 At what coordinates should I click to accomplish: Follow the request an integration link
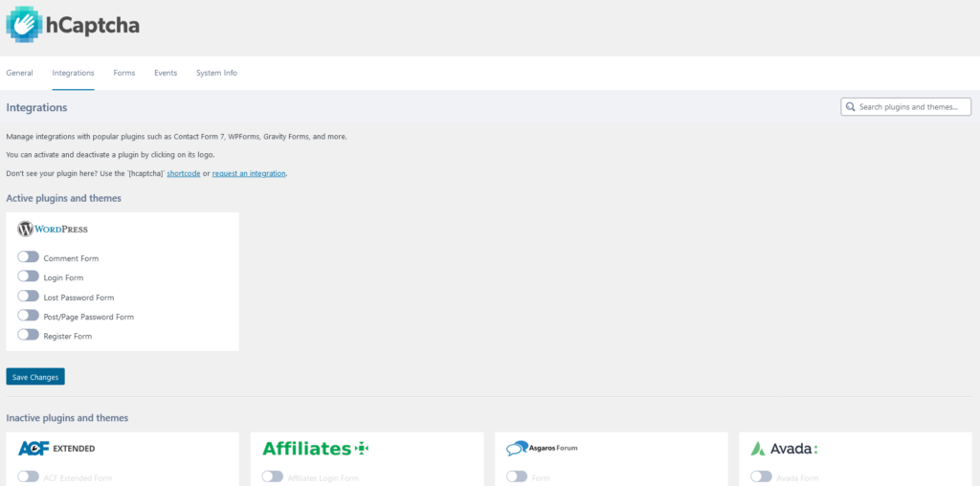pos(250,174)
